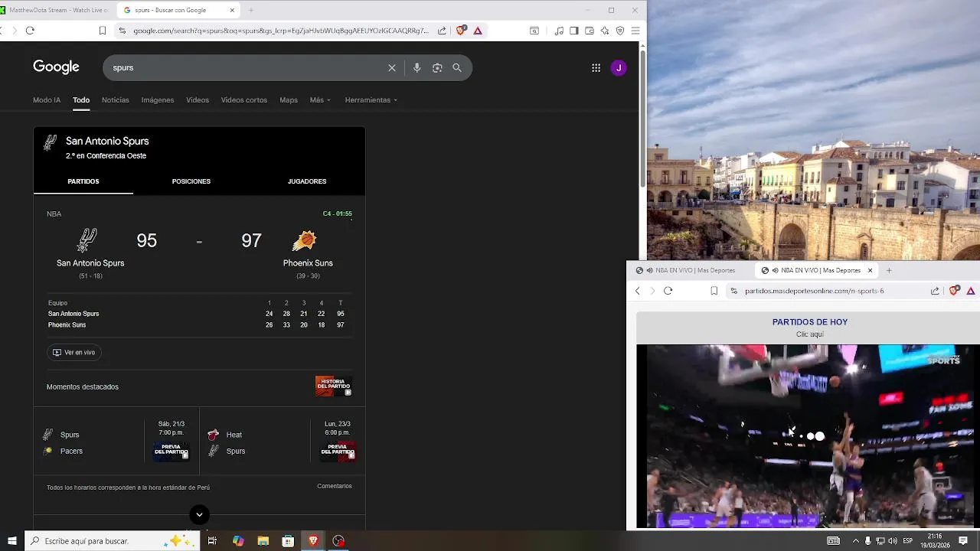Open the media control music note icon

(559, 31)
